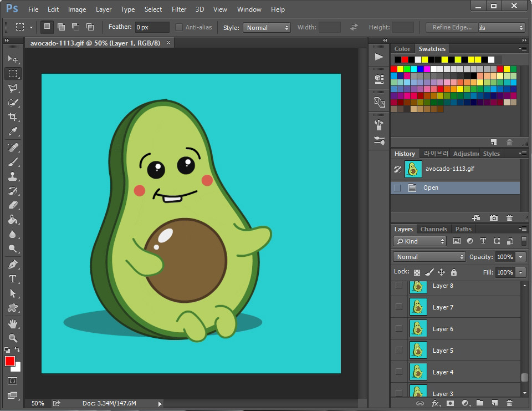Viewport: 532px width, 411px height.
Task: Select the Polygonal Lasso tool
Action: 13,88
